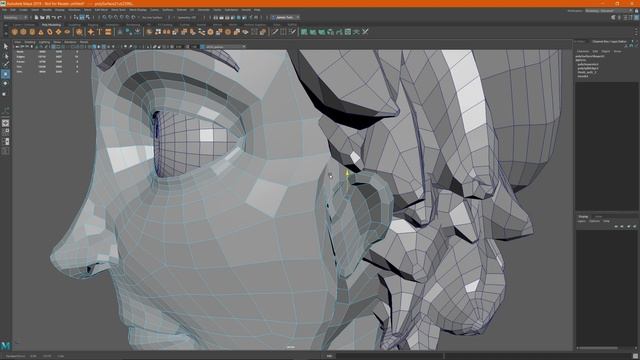This screenshot has width=640, height=360.
Task: Select the Quad Draw tool in shelf
Action: 292,31
